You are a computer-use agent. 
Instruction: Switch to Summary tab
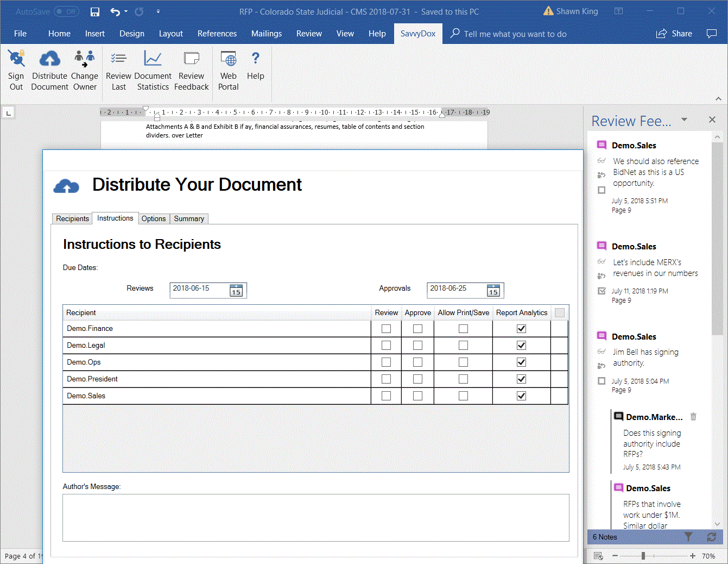pyautogui.click(x=189, y=218)
